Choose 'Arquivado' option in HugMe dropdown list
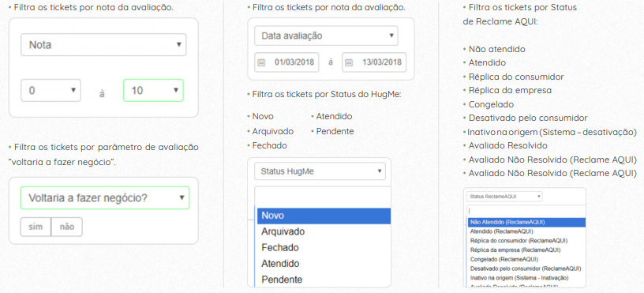The image size is (644, 293). 324,231
